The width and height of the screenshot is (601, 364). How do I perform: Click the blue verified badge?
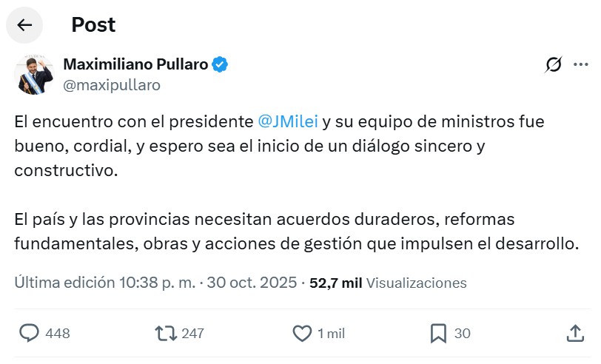[x=220, y=64]
